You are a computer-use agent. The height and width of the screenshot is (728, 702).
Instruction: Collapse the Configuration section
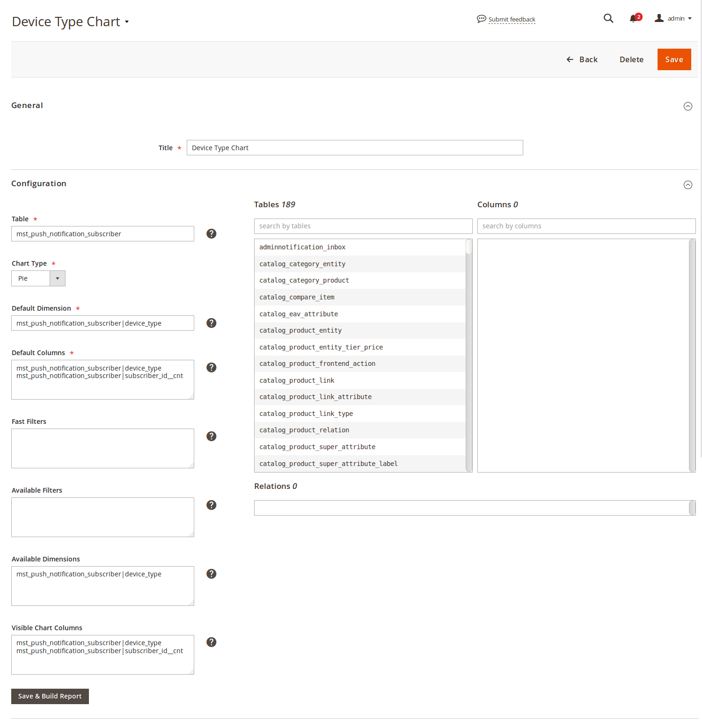pyautogui.click(x=688, y=185)
